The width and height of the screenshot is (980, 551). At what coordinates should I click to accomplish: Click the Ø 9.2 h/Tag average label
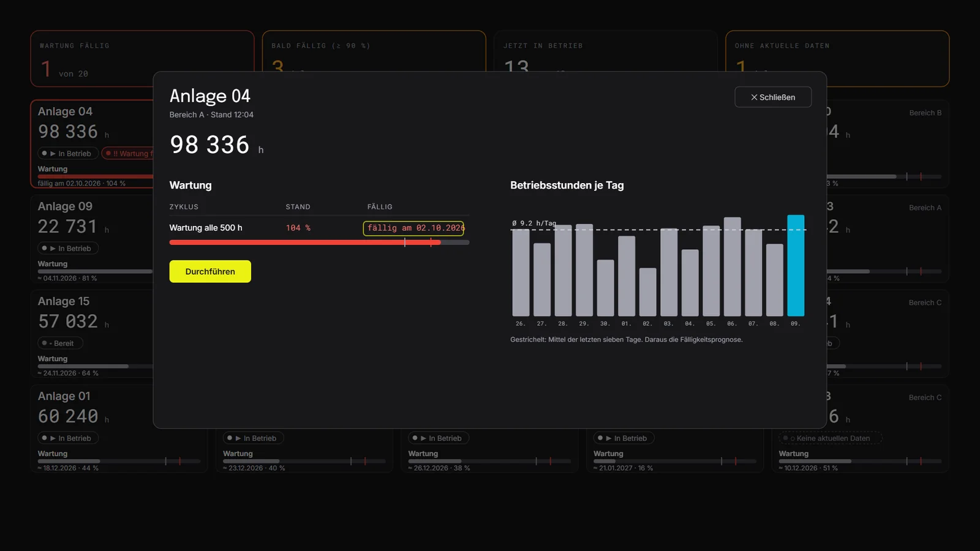[534, 223]
